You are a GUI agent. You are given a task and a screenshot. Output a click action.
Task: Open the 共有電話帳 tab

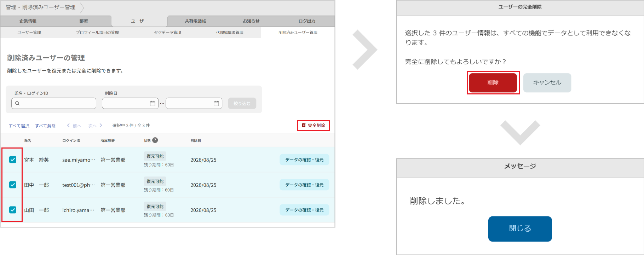195,21
